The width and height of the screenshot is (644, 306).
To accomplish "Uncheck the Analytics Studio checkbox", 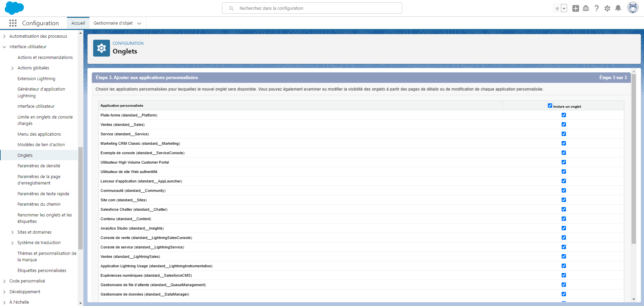I will (x=564, y=228).
